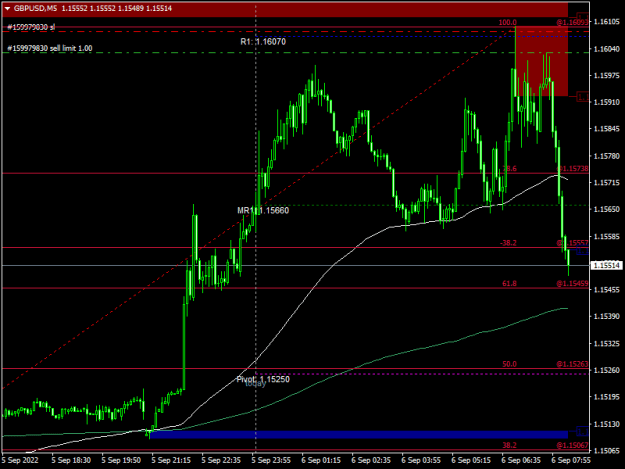Viewport: 625px width, 469px height.
Task: Click 1.15975 on the price axis
Action: point(607,75)
